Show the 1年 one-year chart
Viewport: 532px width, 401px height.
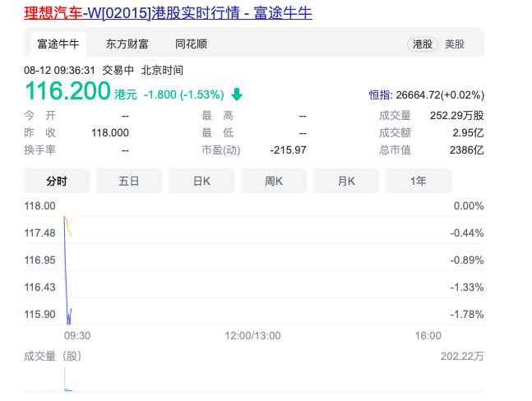[x=419, y=181]
